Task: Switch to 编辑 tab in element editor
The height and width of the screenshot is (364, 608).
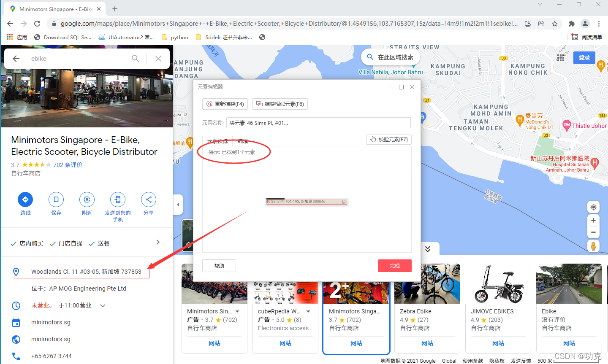Action: click(x=243, y=141)
